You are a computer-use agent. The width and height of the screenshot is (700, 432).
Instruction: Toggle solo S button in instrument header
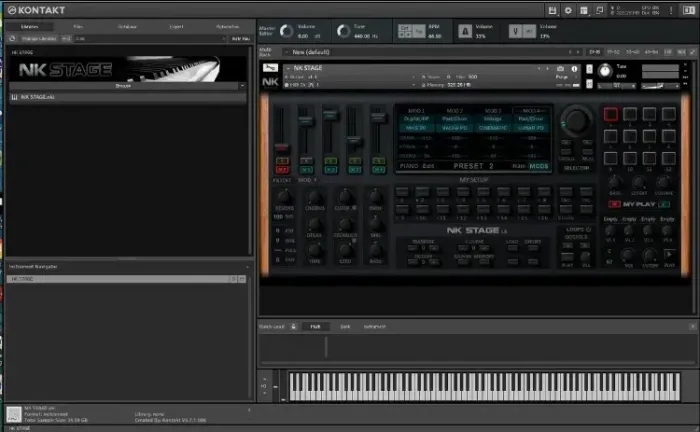pyautogui.click(x=589, y=69)
